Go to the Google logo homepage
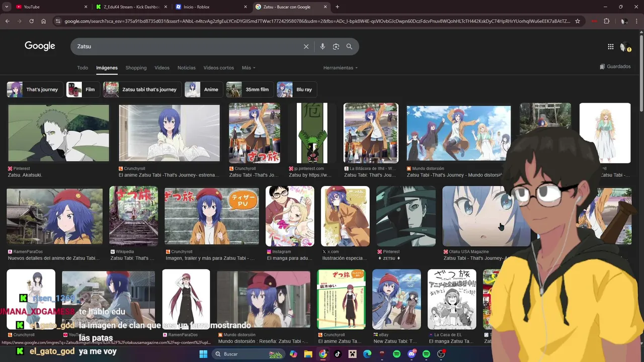 [x=40, y=46]
